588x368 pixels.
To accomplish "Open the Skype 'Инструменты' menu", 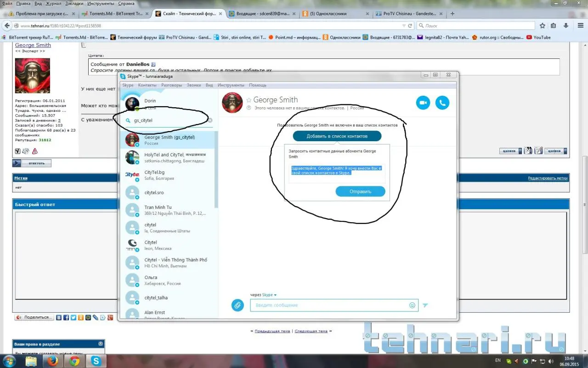I will coord(231,85).
